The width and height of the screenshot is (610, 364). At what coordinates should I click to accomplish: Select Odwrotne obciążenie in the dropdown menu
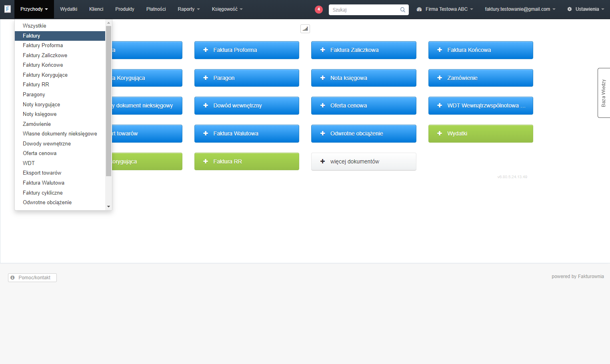60,202
